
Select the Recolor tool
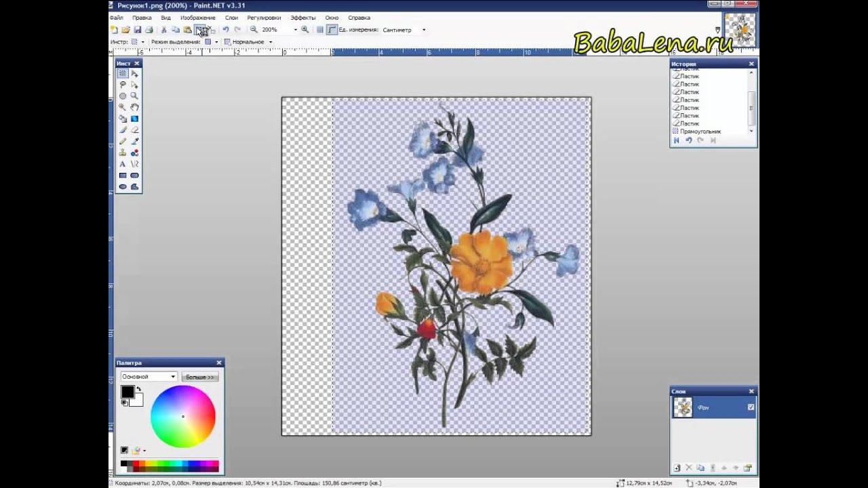point(134,152)
